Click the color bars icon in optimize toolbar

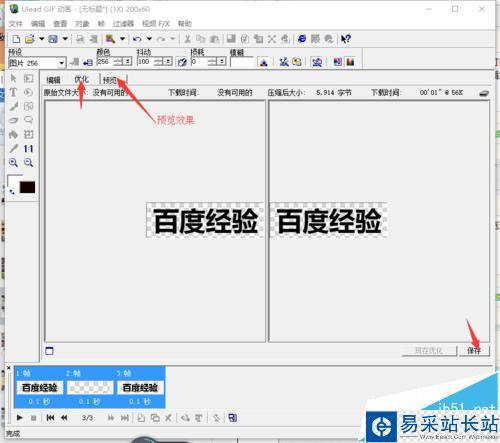coord(350,62)
